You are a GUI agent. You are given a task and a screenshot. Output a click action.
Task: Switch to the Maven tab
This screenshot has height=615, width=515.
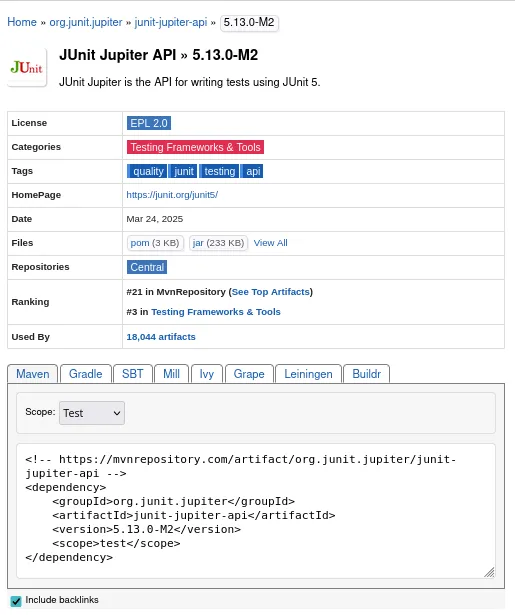tap(33, 374)
